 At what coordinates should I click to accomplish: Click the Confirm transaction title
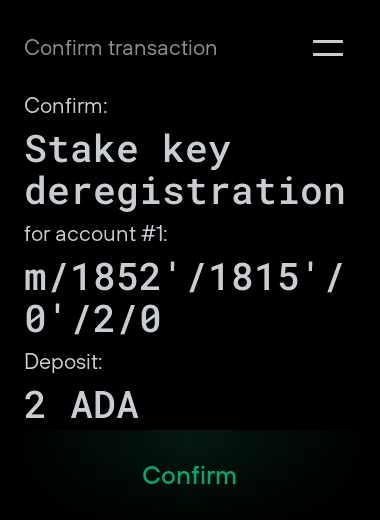pos(121,48)
